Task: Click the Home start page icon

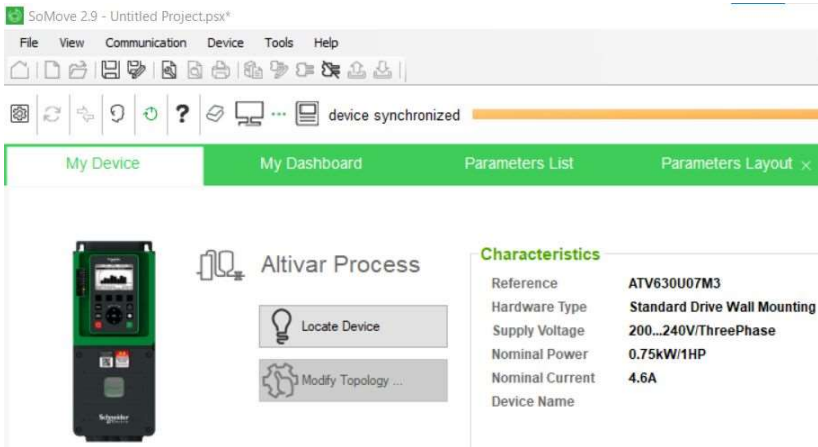Action: 20,70
